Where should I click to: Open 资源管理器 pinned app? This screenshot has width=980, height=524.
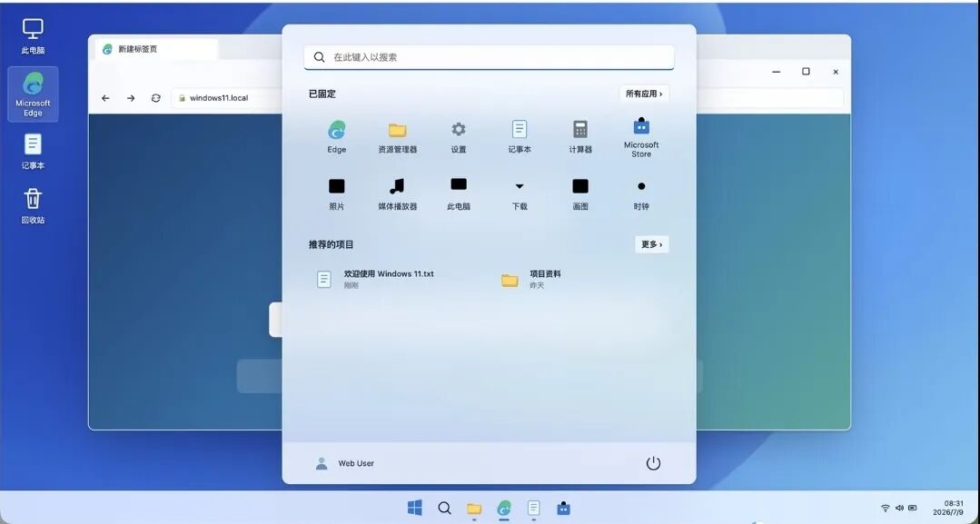point(398,137)
